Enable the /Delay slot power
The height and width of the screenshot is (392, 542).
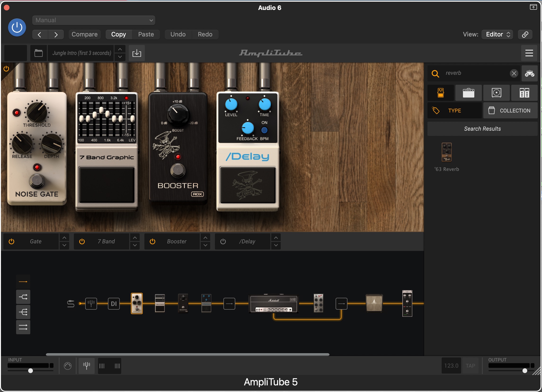(223, 241)
